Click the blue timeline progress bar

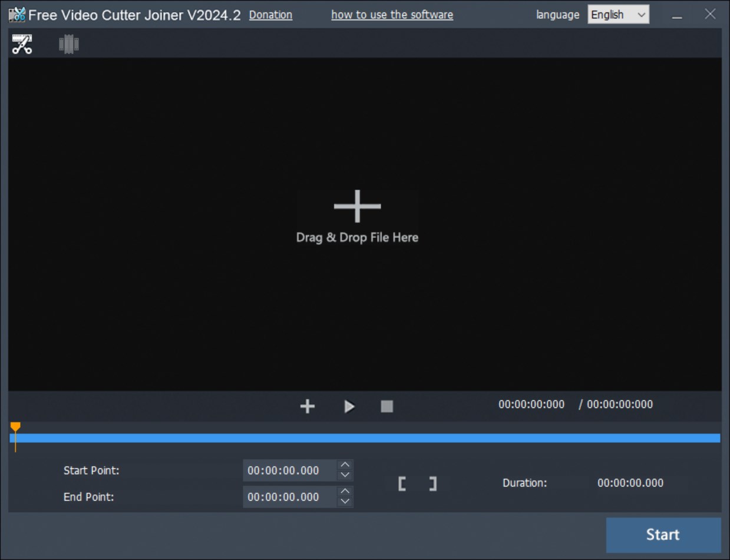pos(365,438)
